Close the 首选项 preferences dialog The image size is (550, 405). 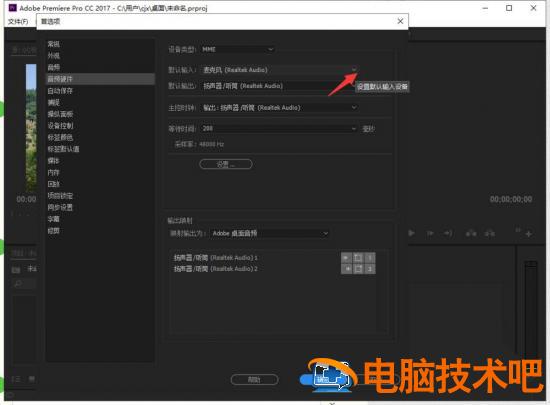coord(400,21)
